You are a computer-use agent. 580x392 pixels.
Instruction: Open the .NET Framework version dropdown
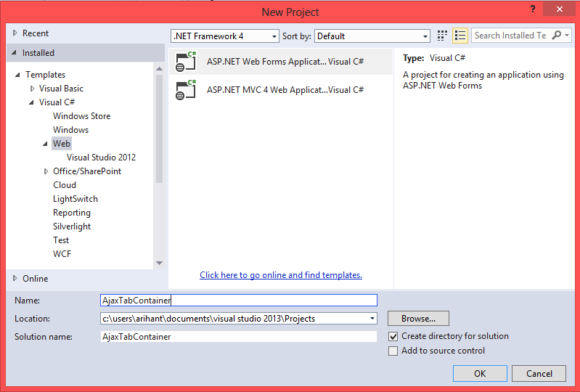pos(224,36)
